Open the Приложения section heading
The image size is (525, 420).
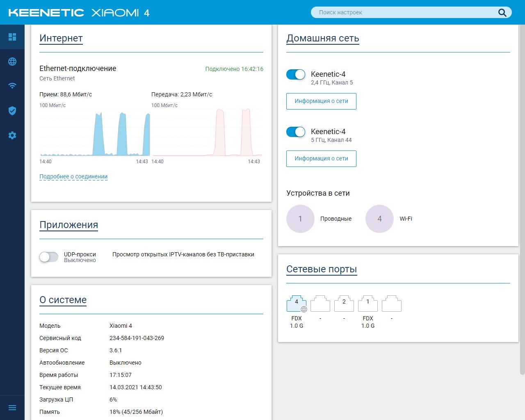tap(69, 225)
